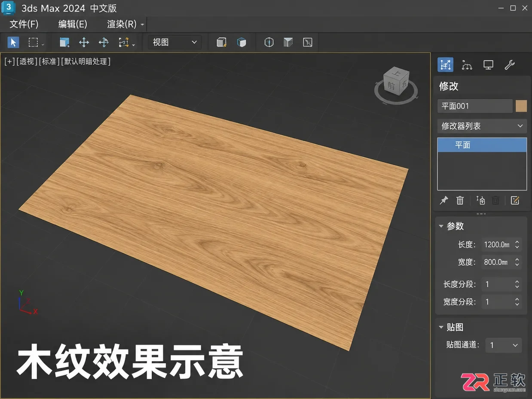Click the [+] viewport menu label

coord(9,61)
